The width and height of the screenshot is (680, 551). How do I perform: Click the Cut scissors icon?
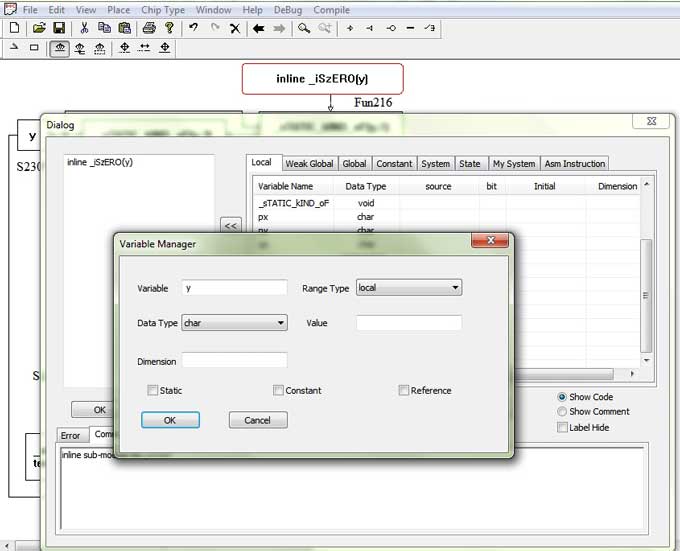click(84, 28)
